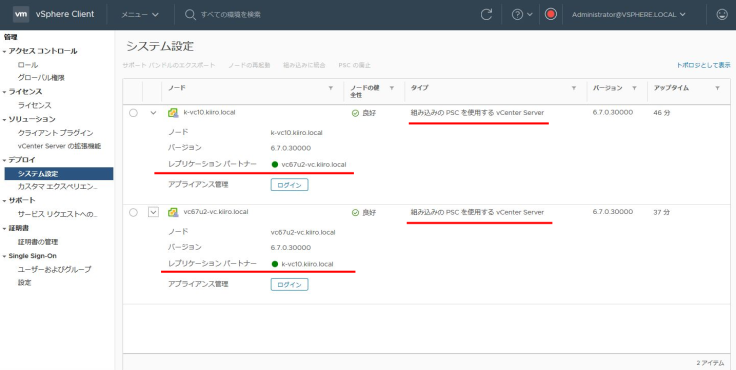This screenshot has height=370, width=736.
Task: Select radio button for vc67u2-vc.kiiro.local
Action: coord(133,212)
